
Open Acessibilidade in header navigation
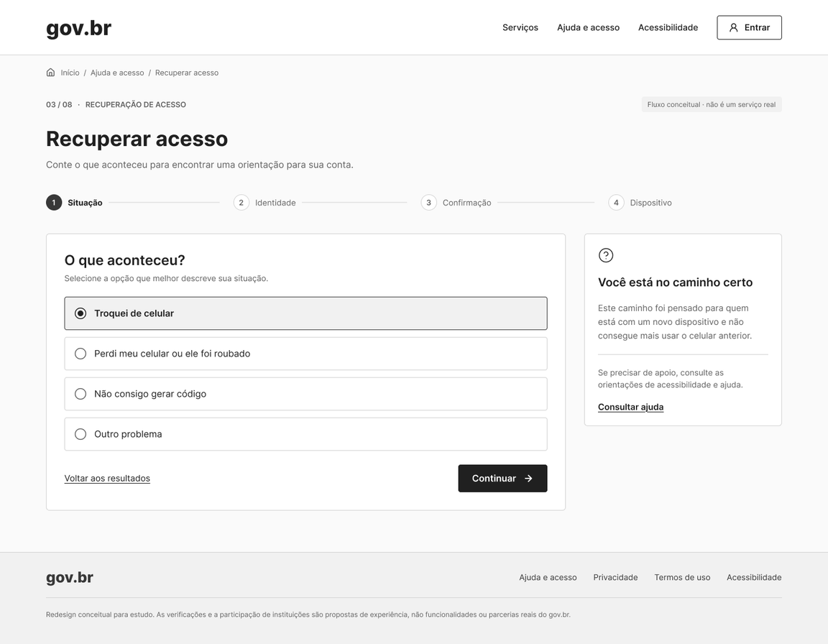pos(668,27)
